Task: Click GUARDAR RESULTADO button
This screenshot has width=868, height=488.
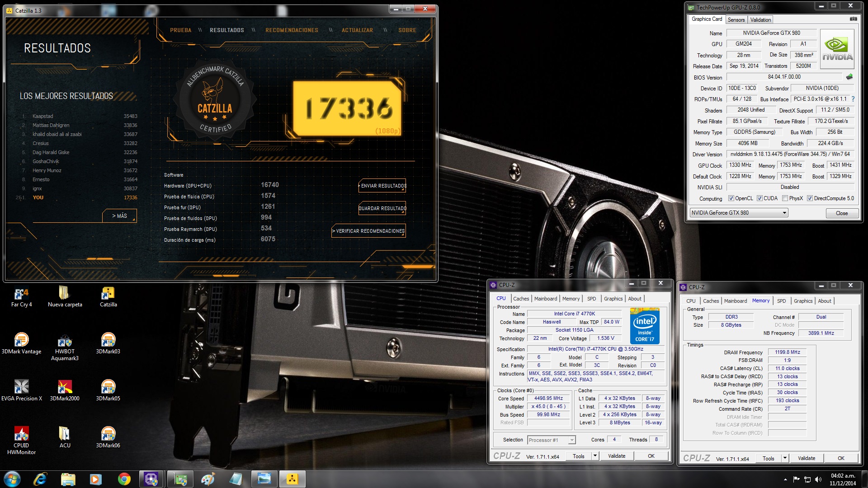Action: point(382,208)
